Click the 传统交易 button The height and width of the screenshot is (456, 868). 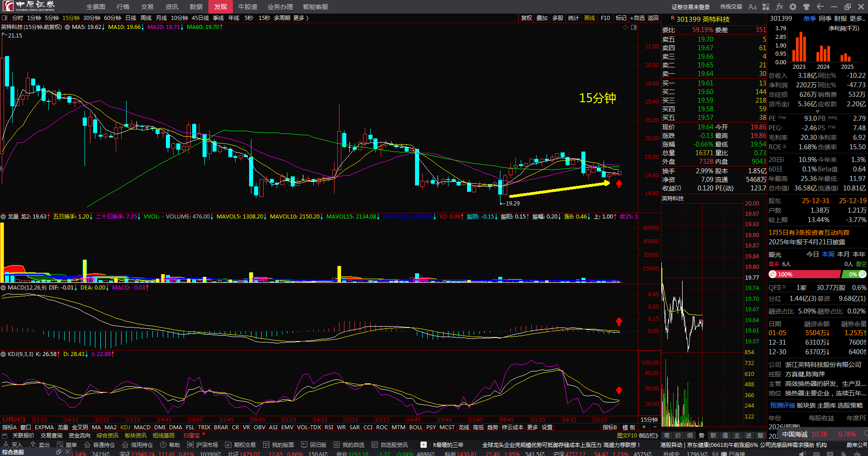tap(731, 7)
